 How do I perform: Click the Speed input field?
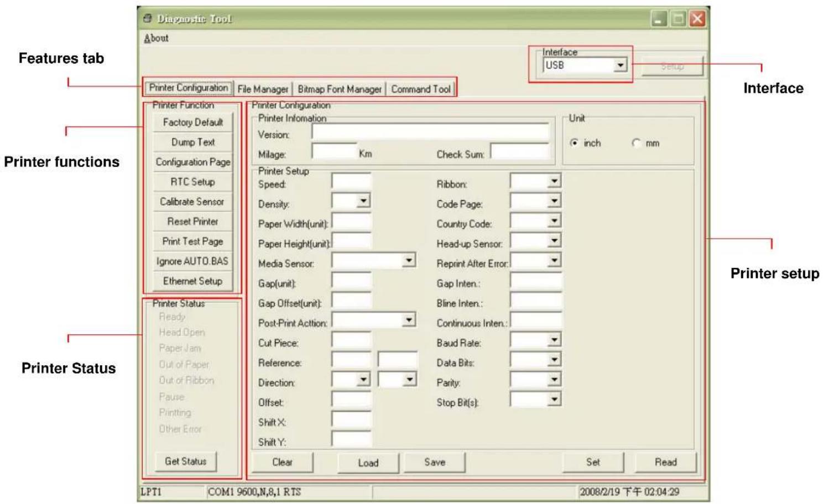pos(351,181)
